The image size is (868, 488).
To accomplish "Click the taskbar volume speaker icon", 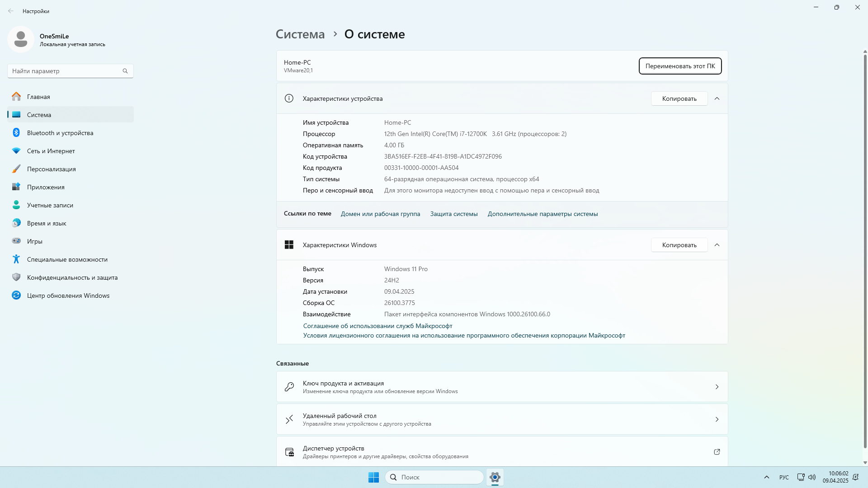I will click(x=812, y=477).
